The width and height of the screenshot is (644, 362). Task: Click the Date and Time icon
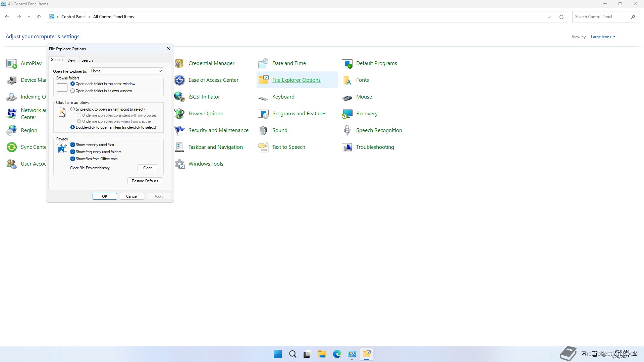tap(263, 63)
